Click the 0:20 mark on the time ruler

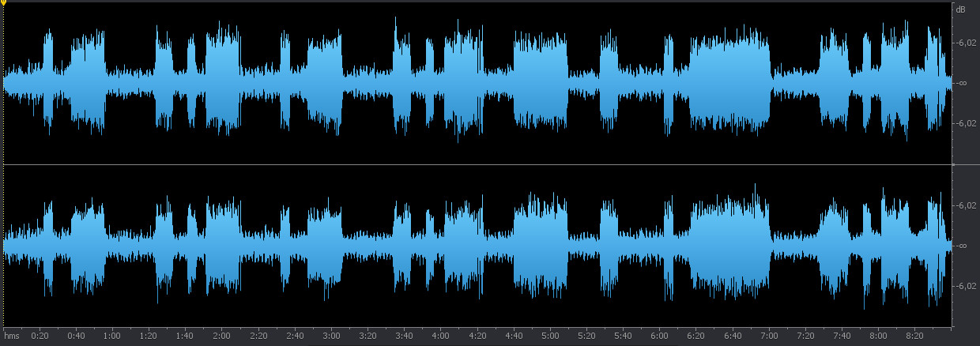pyautogui.click(x=40, y=335)
